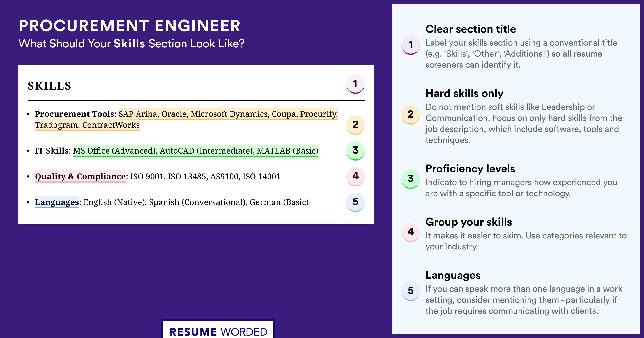
Task: Click the Resume Worded logo
Action: pos(218,330)
